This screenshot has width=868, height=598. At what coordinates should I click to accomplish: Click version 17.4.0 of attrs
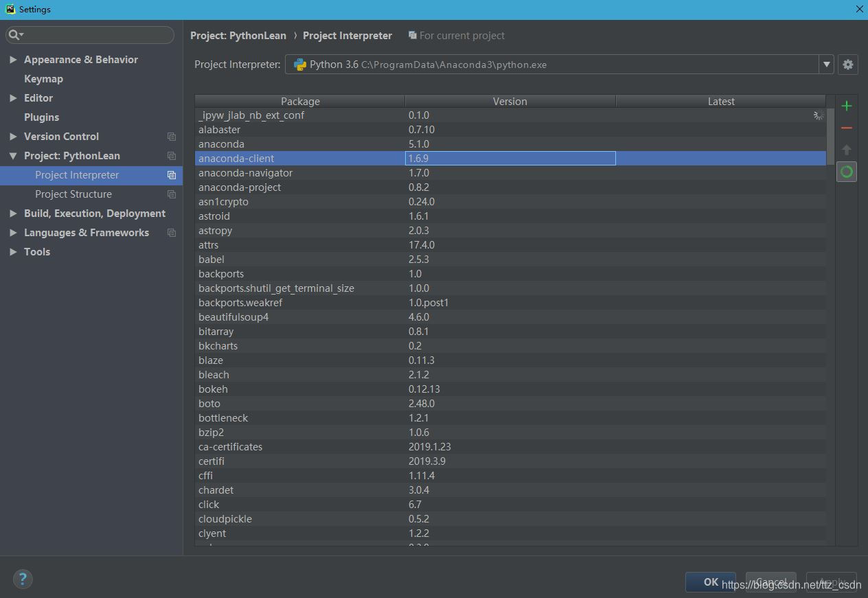(422, 245)
